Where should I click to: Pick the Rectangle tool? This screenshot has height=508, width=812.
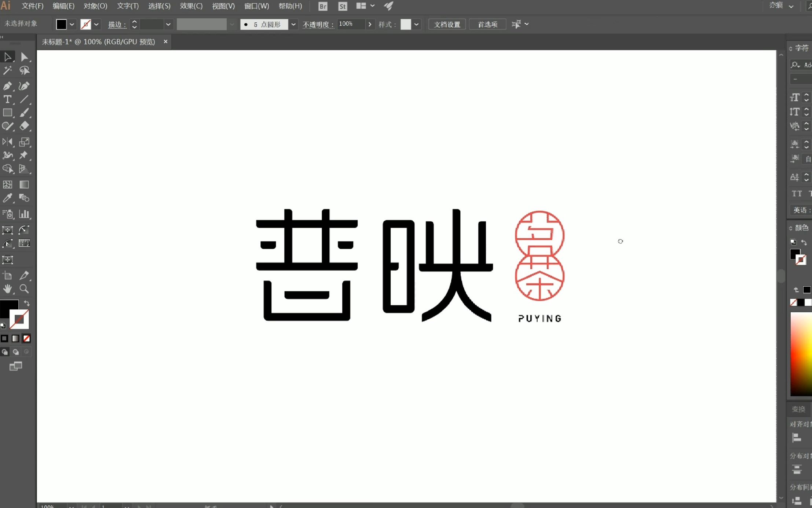(7, 113)
